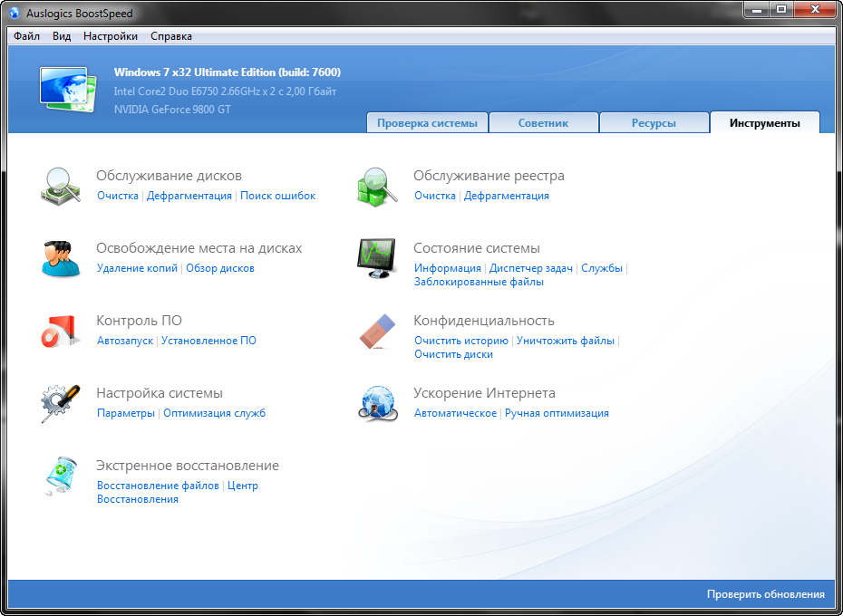Launch the Диспетчер задач link
This screenshot has height=616, width=843.
pyautogui.click(x=530, y=268)
